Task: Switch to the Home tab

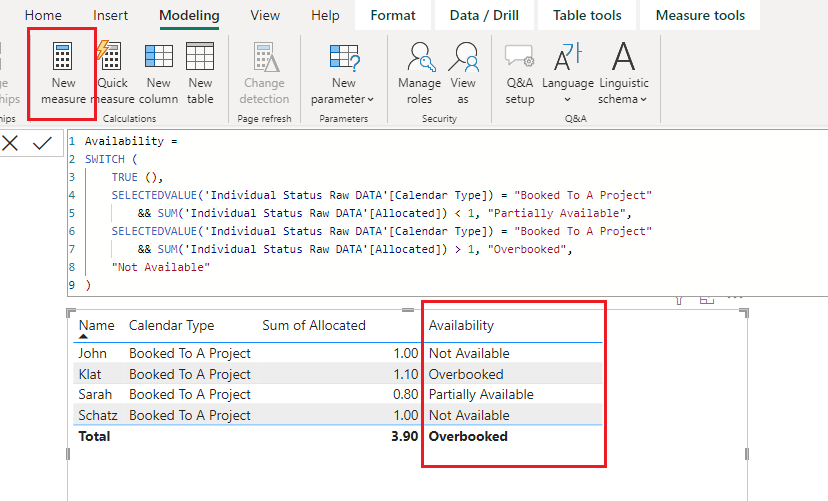Action: pos(43,15)
